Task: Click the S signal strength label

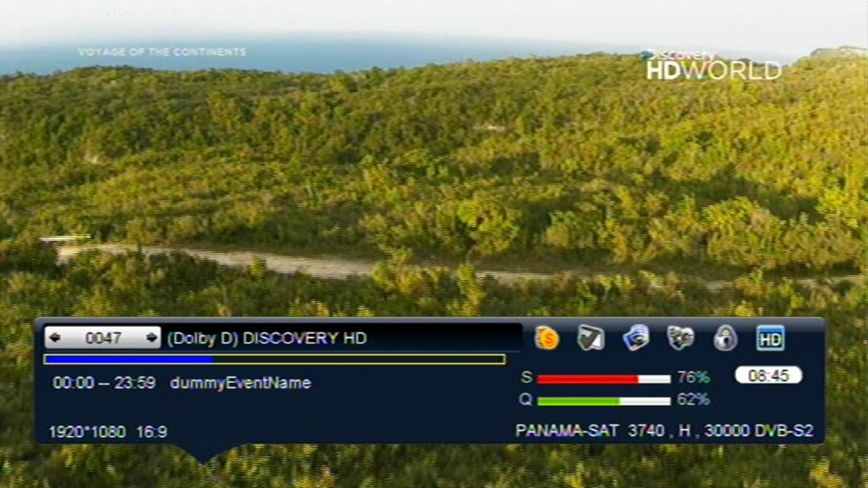Action: click(526, 377)
